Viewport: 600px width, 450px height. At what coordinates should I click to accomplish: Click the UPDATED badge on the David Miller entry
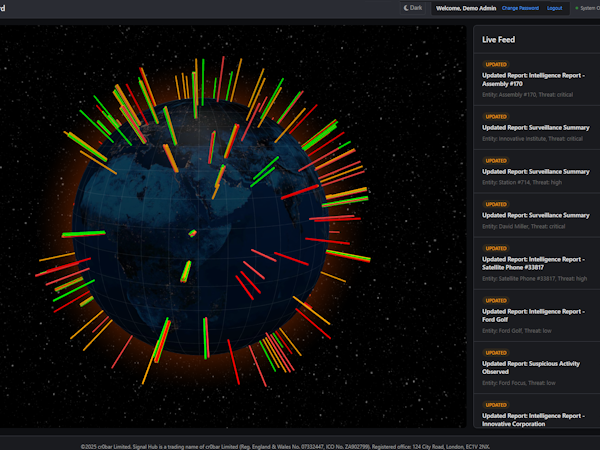(496, 204)
